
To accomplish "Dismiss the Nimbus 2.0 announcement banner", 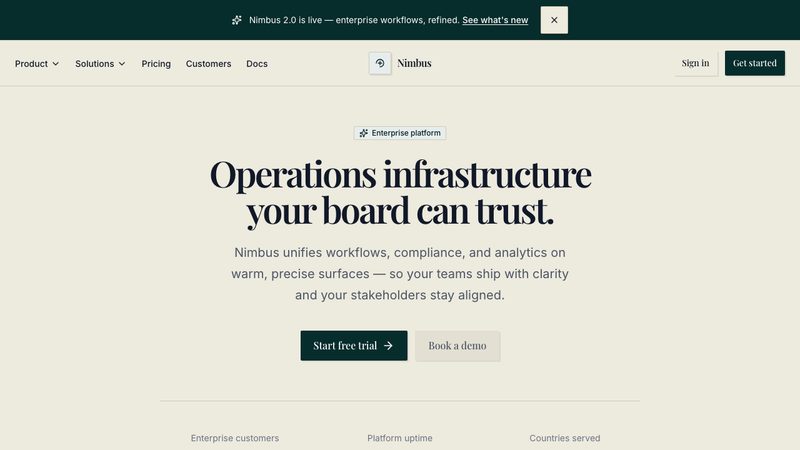I will coord(554,20).
